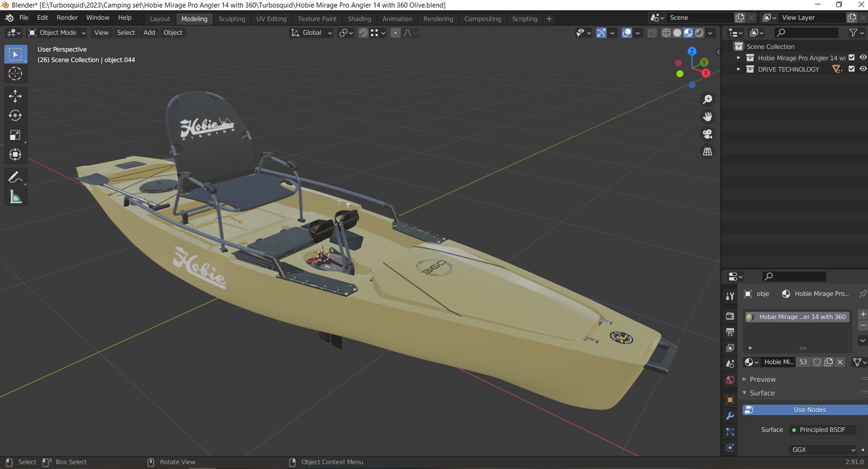Screen dimensions: 868x469
Task: Choose the Rotate tool
Action: 15,116
